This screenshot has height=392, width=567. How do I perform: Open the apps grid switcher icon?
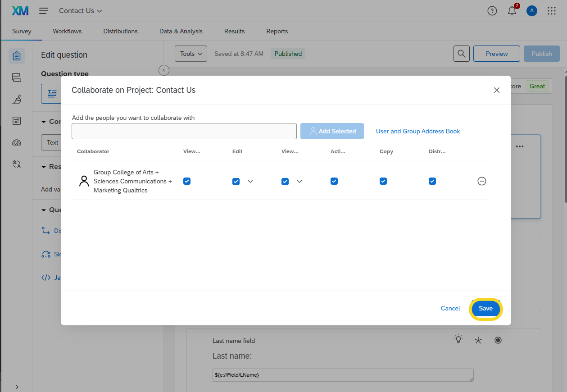(x=552, y=11)
